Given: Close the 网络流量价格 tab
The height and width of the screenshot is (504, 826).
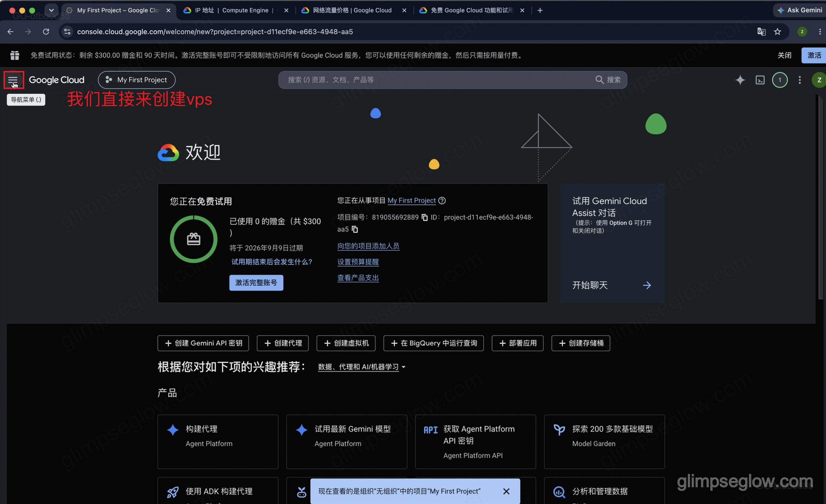Looking at the screenshot, I should coord(404,10).
